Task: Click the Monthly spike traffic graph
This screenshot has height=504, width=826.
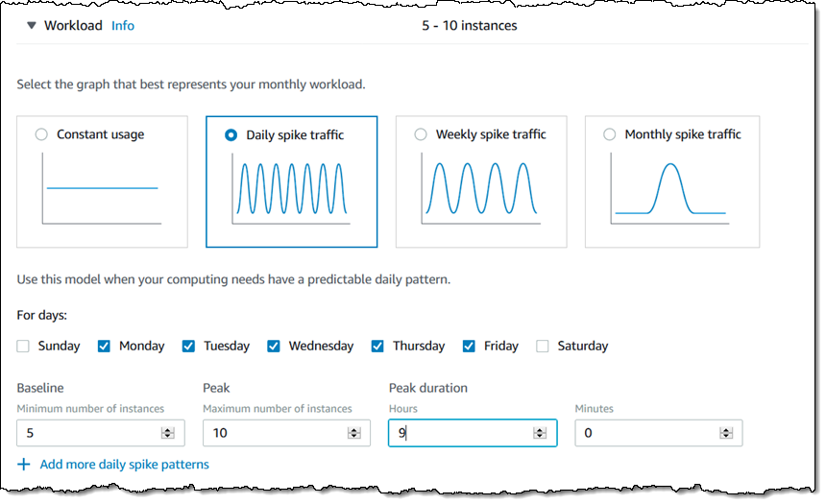Action: 670,189
